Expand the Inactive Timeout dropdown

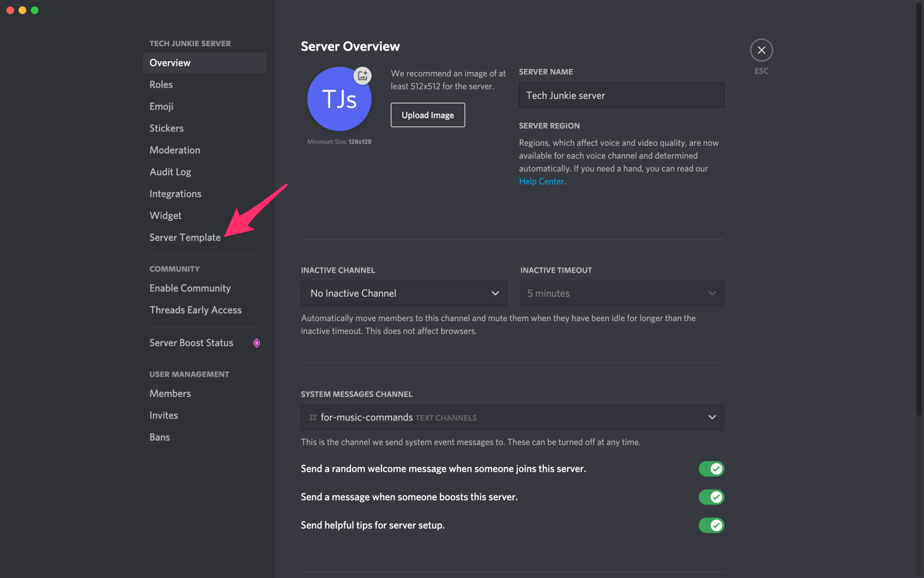pos(622,293)
